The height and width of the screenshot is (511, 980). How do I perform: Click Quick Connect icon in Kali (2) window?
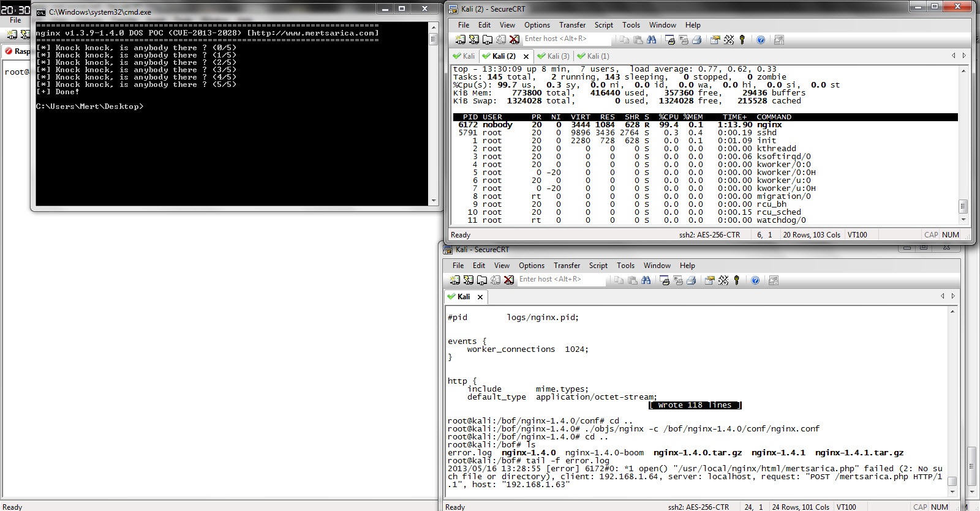tap(473, 39)
